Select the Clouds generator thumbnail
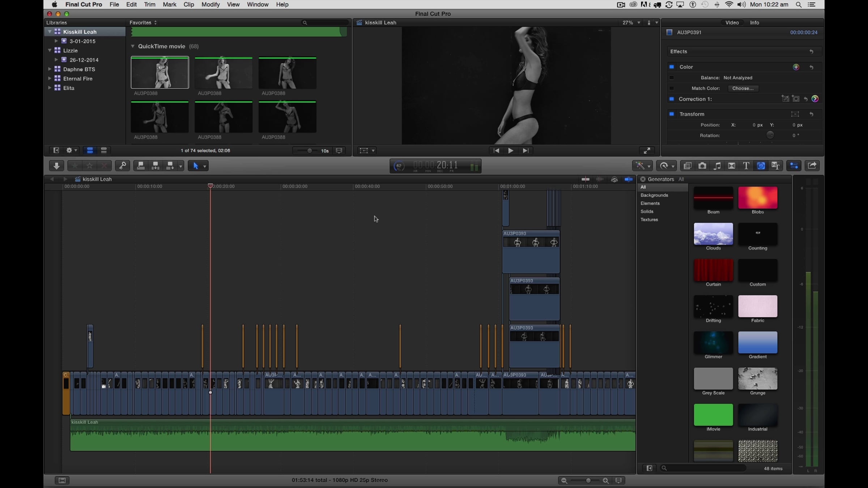The width and height of the screenshot is (868, 488). (x=713, y=234)
